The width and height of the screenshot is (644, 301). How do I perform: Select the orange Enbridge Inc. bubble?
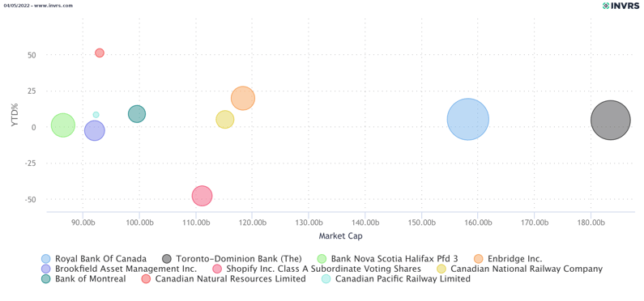(x=243, y=99)
